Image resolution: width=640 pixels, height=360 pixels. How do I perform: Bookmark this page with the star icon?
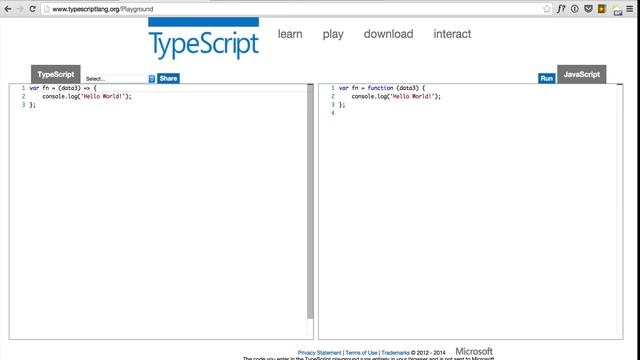pos(547,9)
